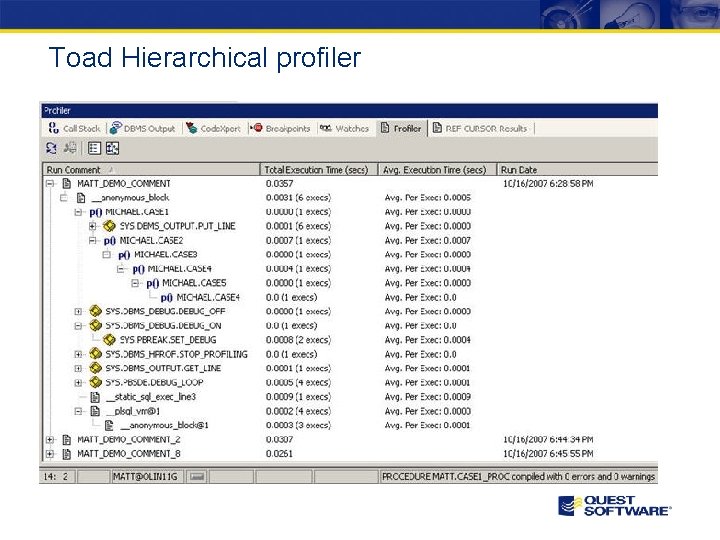
Task: Click the expand-all tree toolbar icon
Action: [x=112, y=148]
